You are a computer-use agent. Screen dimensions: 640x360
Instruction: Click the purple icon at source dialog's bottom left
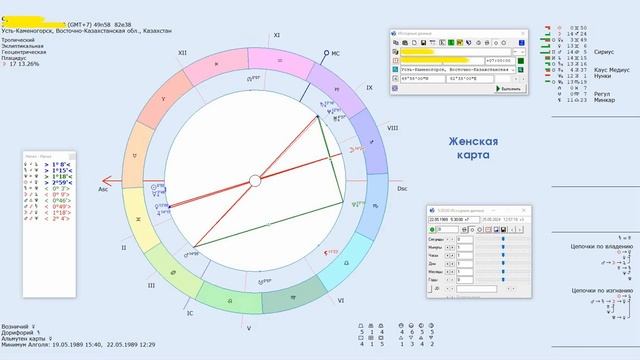(x=395, y=88)
